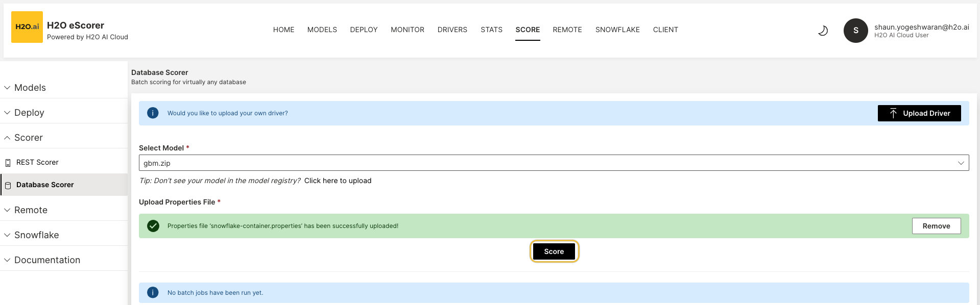
Task: Expand the Documentation sidebar section
Action: pos(47,260)
